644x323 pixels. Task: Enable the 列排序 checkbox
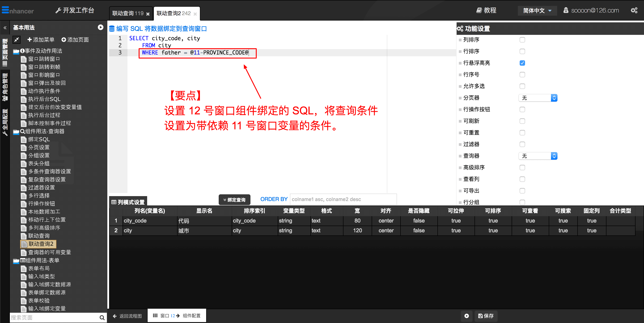522,40
